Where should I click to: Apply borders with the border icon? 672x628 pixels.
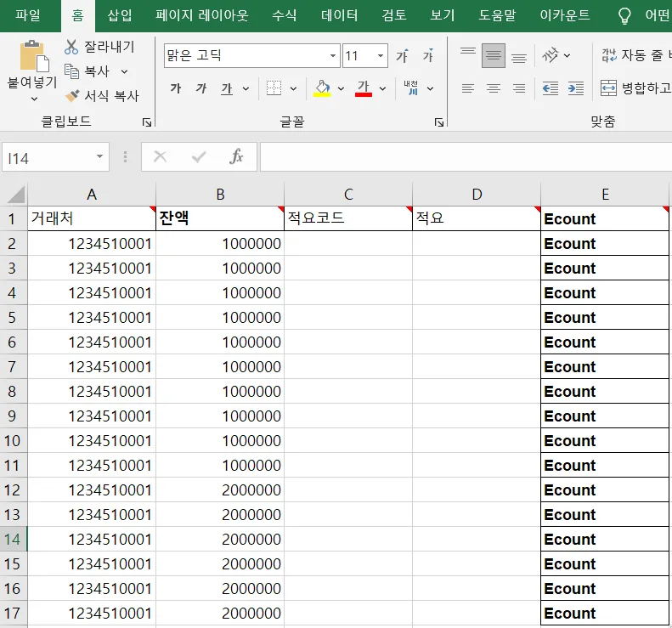tap(274, 88)
